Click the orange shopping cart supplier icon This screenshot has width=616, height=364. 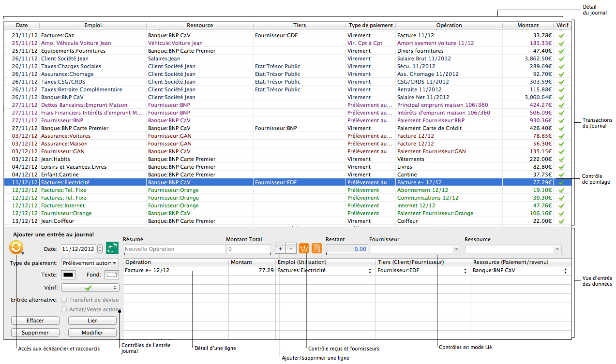304,248
